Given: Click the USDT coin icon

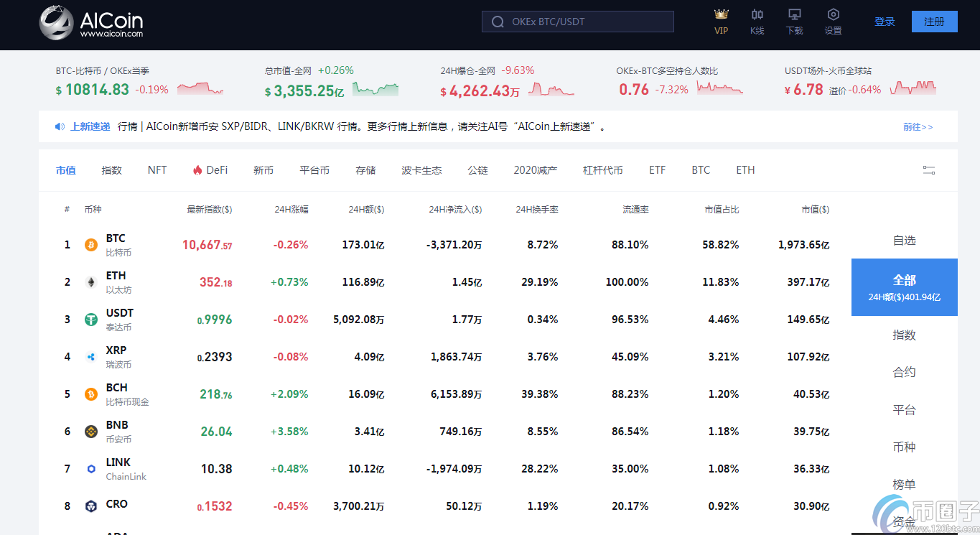Looking at the screenshot, I should 91,320.
